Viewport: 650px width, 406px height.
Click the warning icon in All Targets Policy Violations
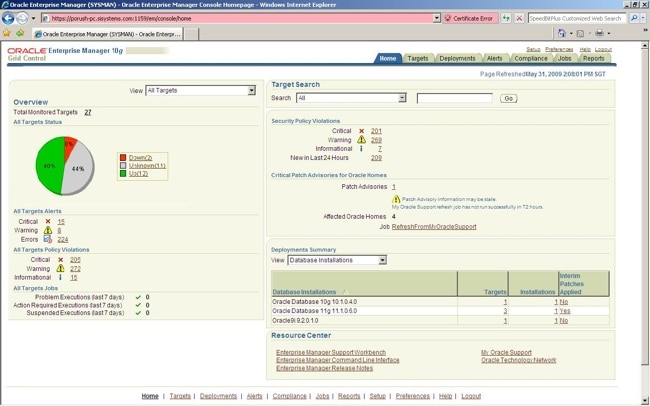pos(61,268)
